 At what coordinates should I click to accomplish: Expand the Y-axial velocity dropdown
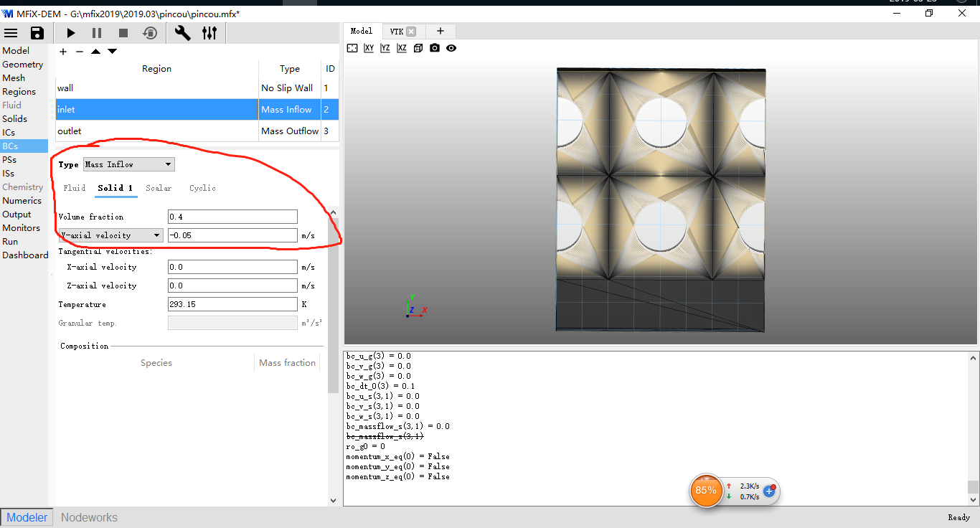point(110,235)
